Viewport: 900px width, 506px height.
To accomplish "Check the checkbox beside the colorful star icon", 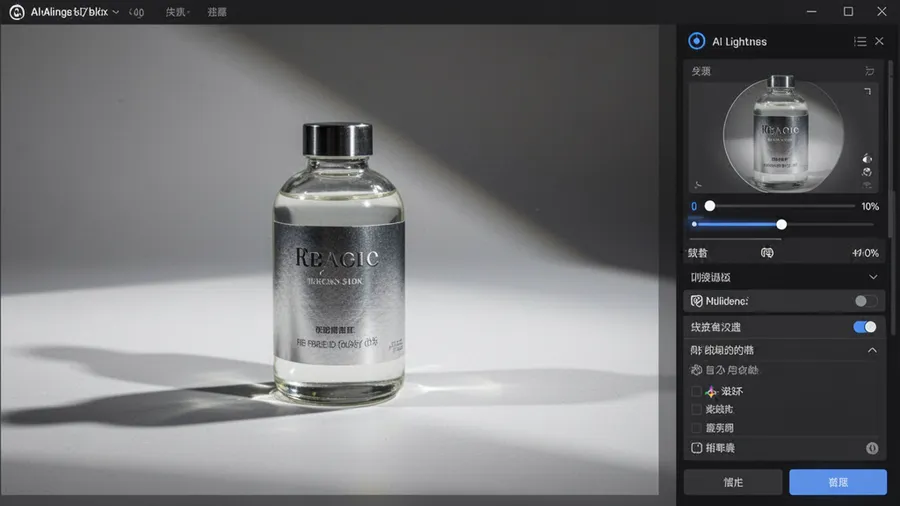I will coord(696,391).
